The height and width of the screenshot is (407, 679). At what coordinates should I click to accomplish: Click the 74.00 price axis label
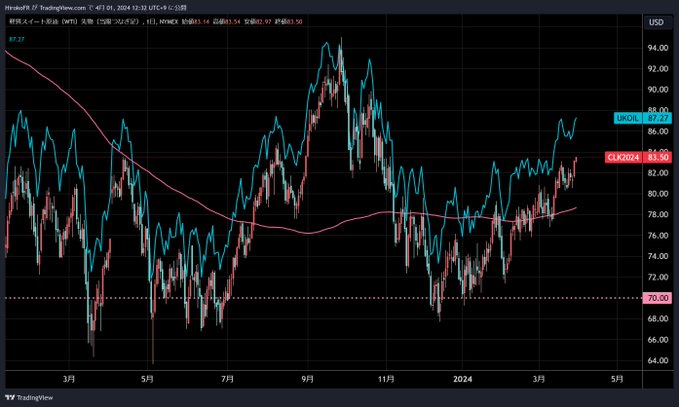click(657, 256)
